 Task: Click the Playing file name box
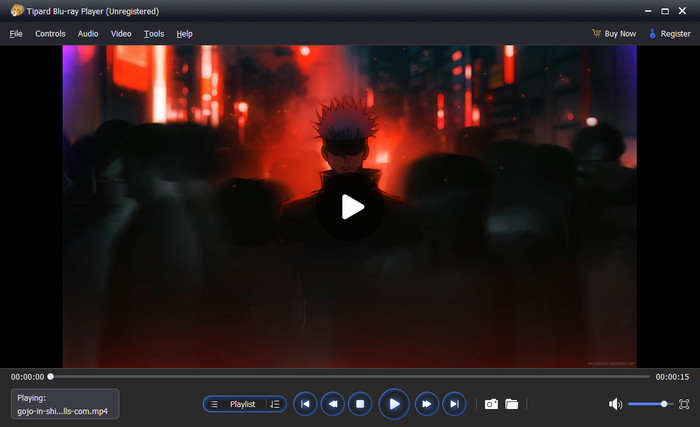[65, 404]
